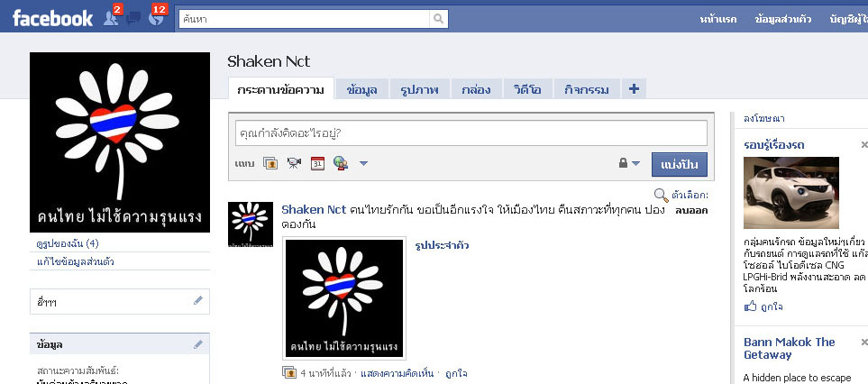
Task: Open the profile picture thumbnail in post
Action: [x=344, y=298]
